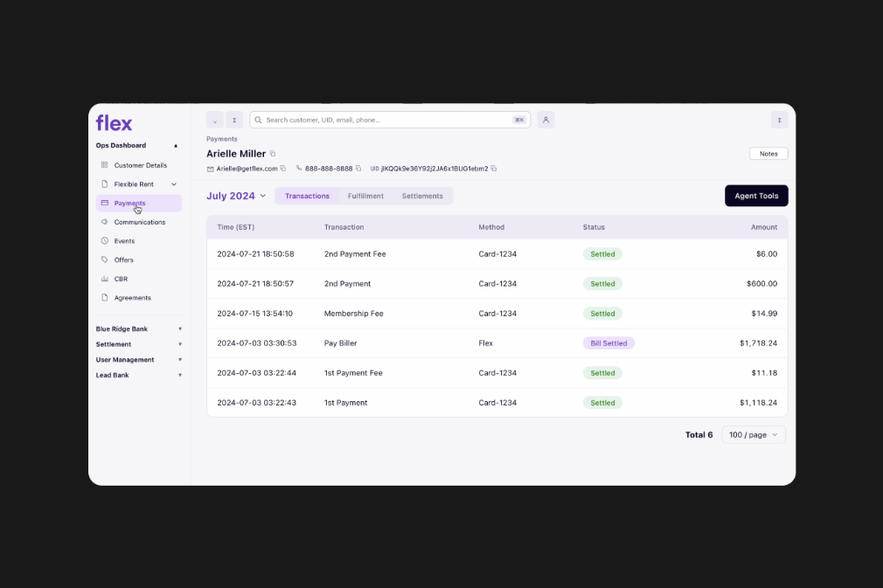The height and width of the screenshot is (588, 883).
Task: Switch to the Settlements tab
Action: 422,196
